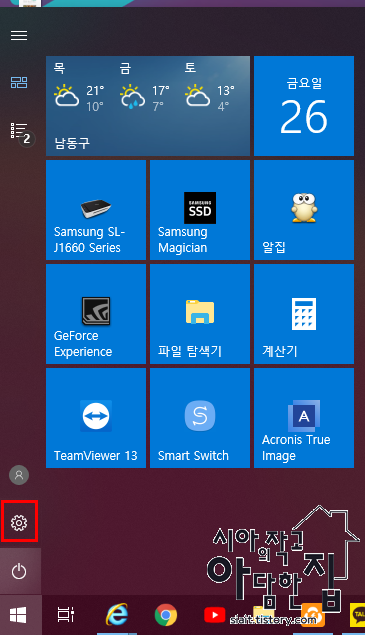Open YouTube from the taskbar

215,615
